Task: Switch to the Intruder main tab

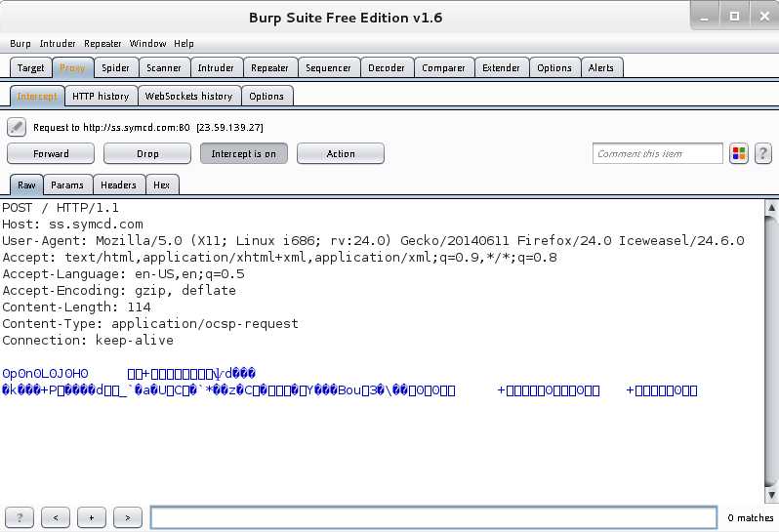Action: [216, 67]
